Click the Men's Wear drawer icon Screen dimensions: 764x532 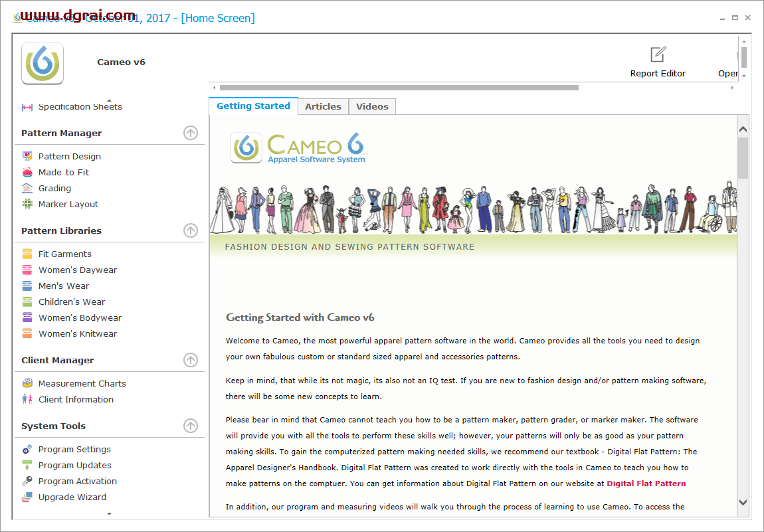[x=27, y=286]
